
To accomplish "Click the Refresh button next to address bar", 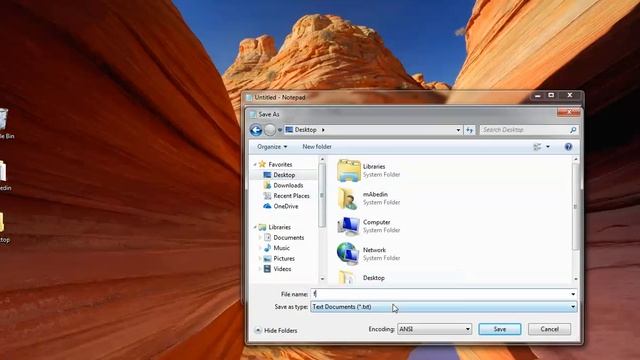I will tap(469, 130).
